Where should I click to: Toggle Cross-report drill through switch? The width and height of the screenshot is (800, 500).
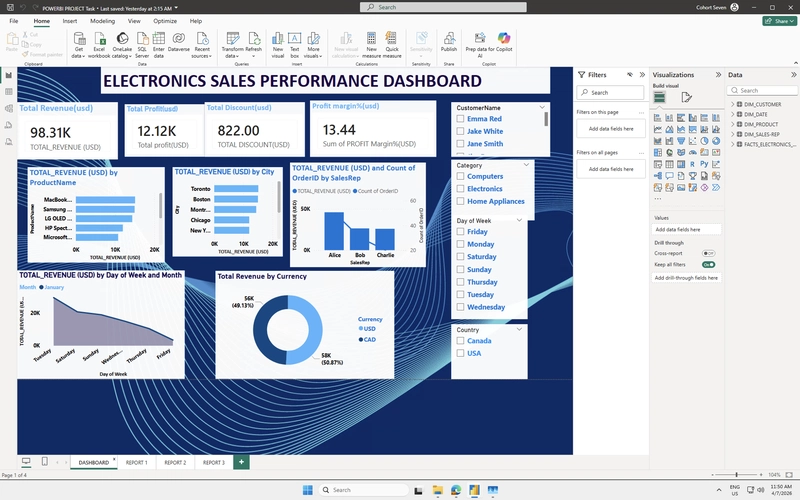(708, 253)
